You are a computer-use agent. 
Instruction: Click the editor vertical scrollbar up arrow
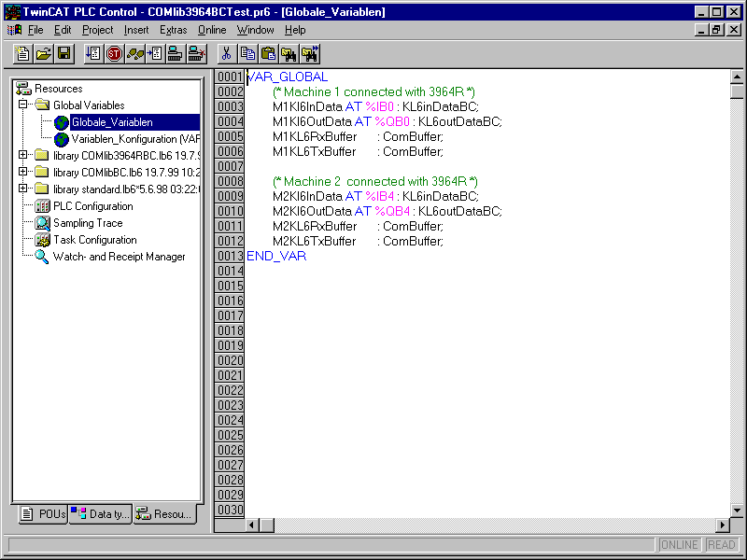pos(737,77)
